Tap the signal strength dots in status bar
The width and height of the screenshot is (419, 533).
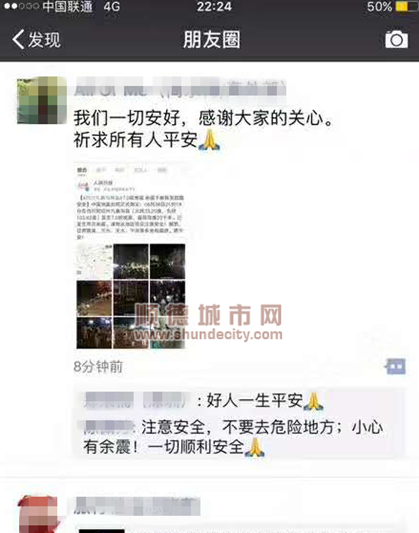click(21, 6)
